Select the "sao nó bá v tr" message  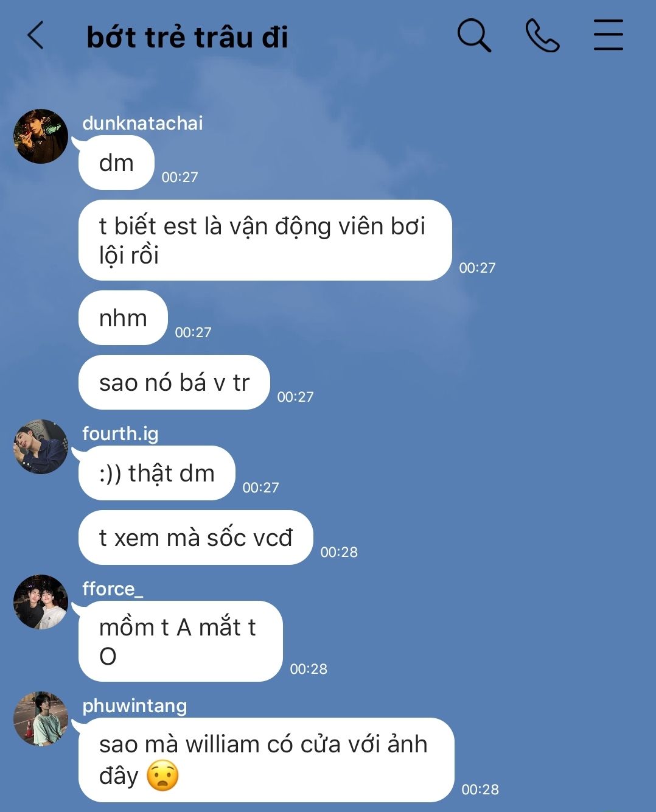(x=174, y=382)
